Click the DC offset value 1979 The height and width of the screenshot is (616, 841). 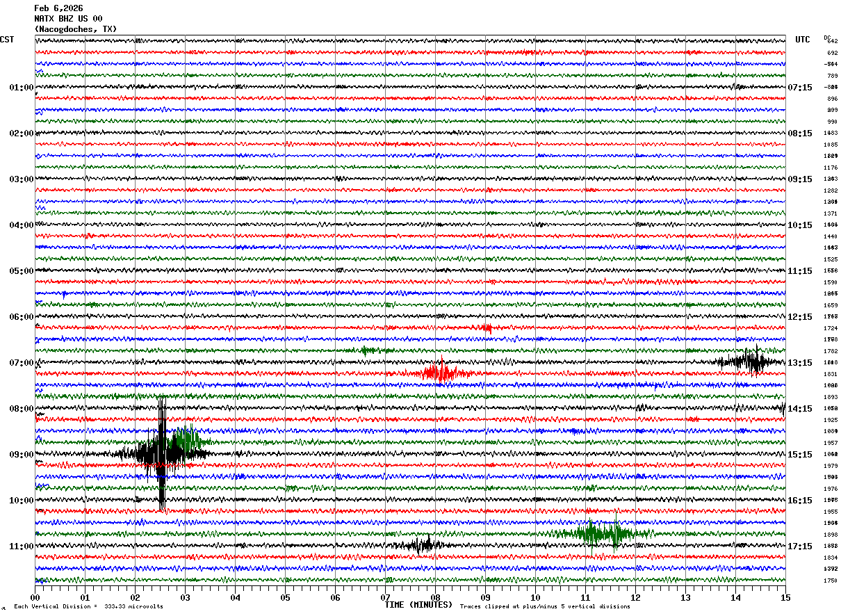[x=831, y=466]
